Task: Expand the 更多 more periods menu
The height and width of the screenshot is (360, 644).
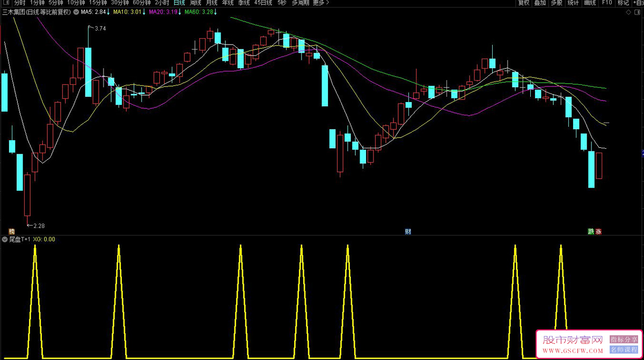Action: click(x=320, y=3)
